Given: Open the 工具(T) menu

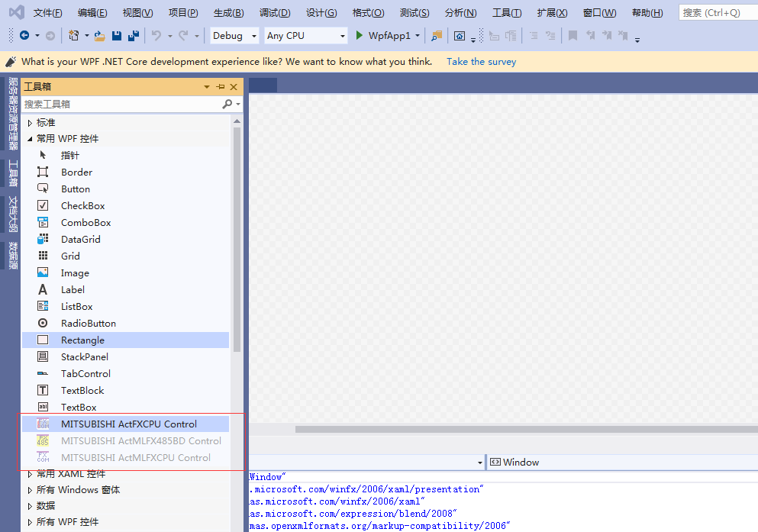Looking at the screenshot, I should (507, 13).
